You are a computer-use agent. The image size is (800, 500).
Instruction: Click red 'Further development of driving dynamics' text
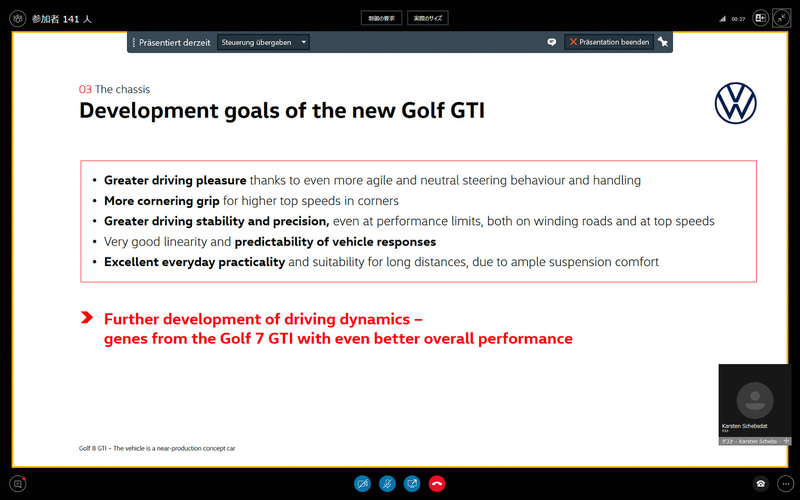coord(263,319)
